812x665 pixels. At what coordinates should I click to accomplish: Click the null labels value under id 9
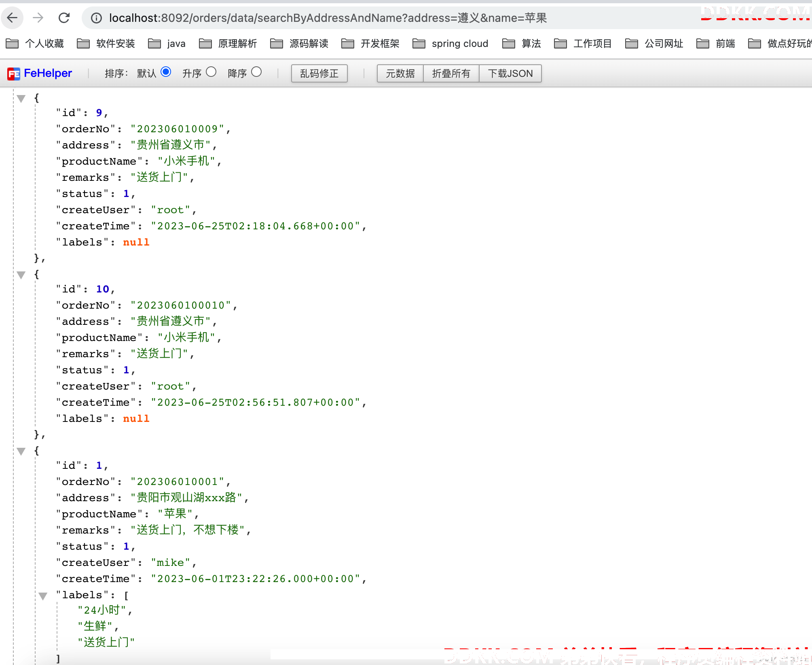[x=136, y=242]
